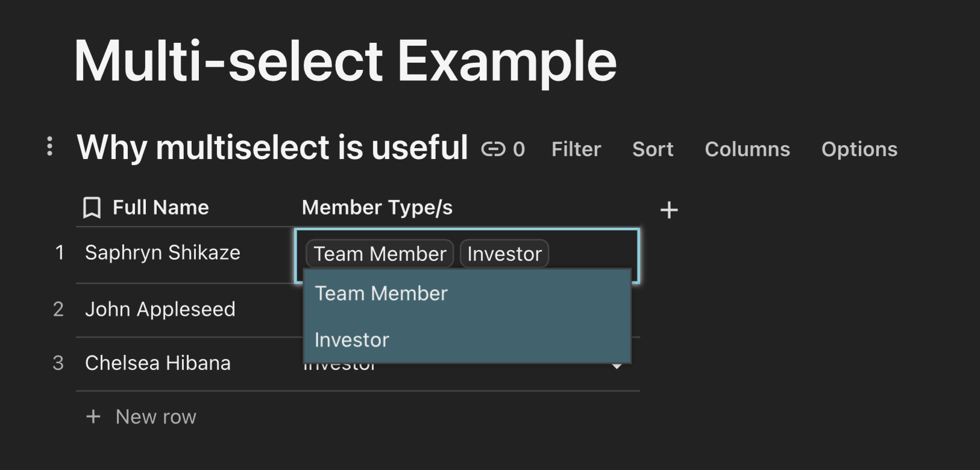Click the plus icon beside New row
Image resolution: width=980 pixels, height=470 pixels.
(93, 416)
